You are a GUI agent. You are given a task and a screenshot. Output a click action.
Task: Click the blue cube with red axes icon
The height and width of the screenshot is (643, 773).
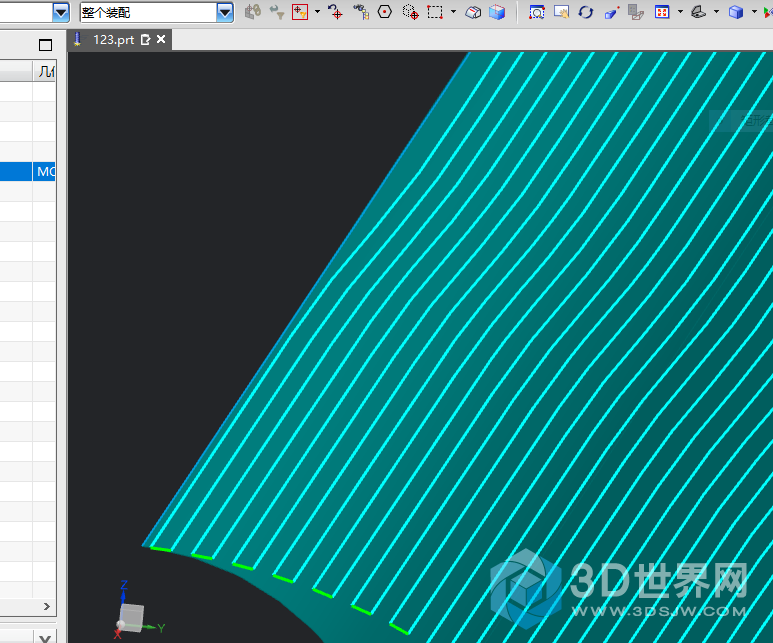[x=497, y=12]
